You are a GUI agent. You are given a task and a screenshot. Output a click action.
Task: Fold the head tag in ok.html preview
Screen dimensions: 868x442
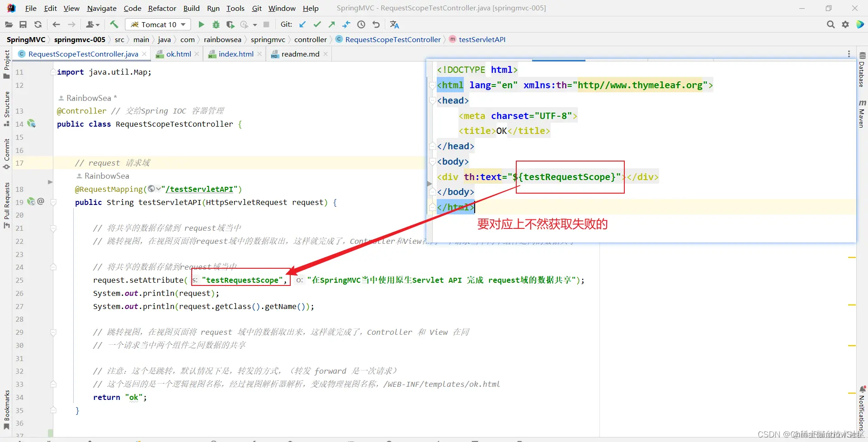[433, 100]
